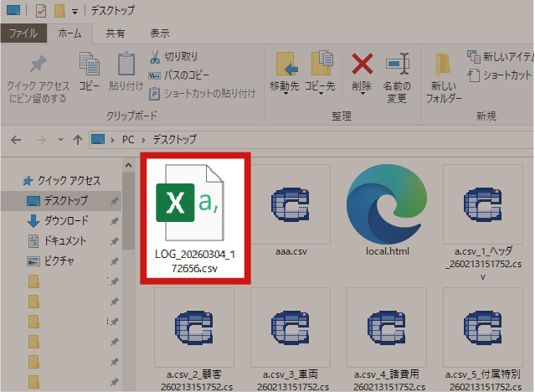Select the LOG_20260304_172656.csv file
The height and width of the screenshot is (392, 535).
(193, 216)
